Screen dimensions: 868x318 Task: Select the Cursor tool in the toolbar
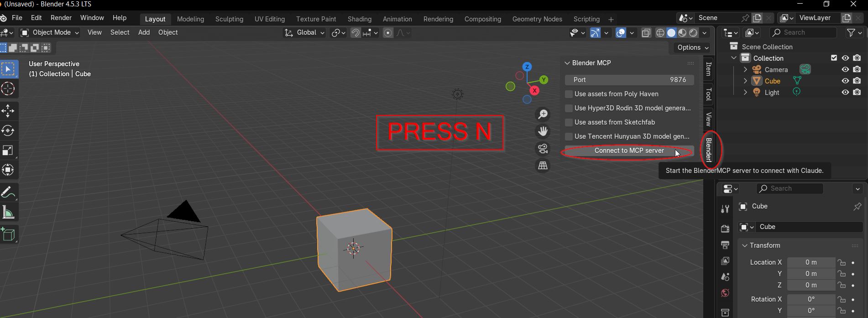click(x=8, y=89)
